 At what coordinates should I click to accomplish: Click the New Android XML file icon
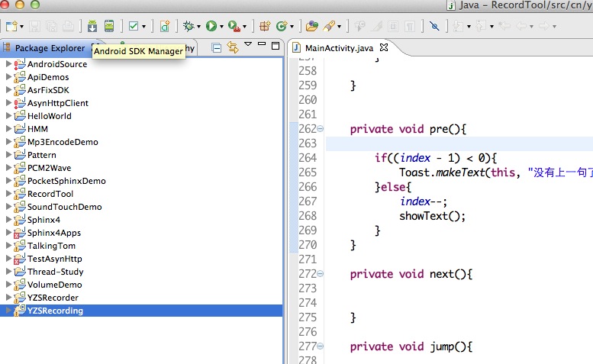pos(165,26)
